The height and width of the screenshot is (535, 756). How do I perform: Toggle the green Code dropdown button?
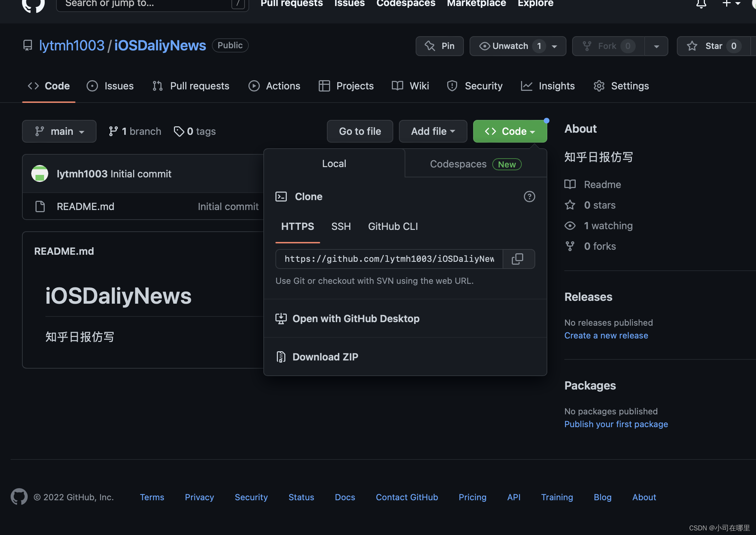click(x=510, y=131)
